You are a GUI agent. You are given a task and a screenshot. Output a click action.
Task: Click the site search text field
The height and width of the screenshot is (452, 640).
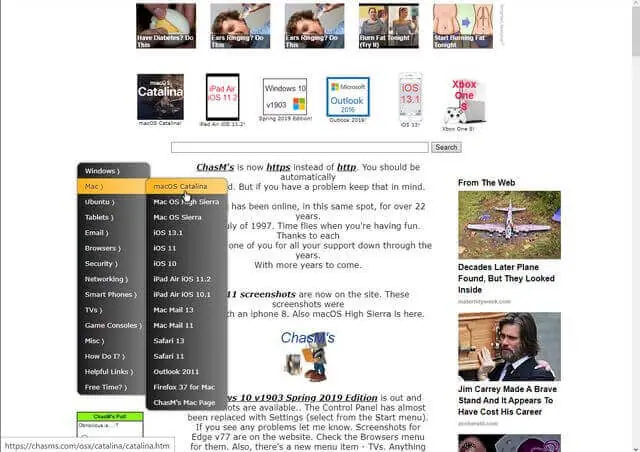tap(300, 147)
